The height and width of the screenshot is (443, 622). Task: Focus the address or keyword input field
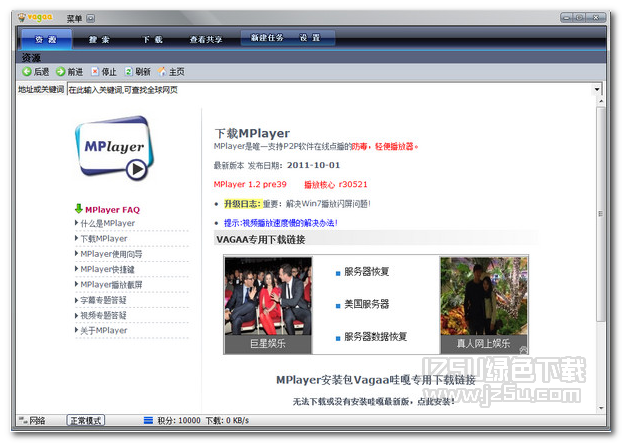pos(330,90)
